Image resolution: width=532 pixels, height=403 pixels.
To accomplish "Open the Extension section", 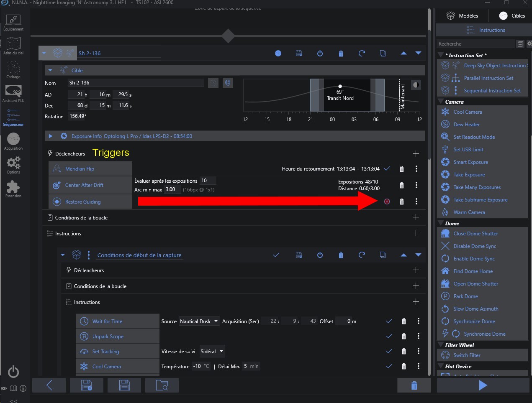I will coord(13,189).
